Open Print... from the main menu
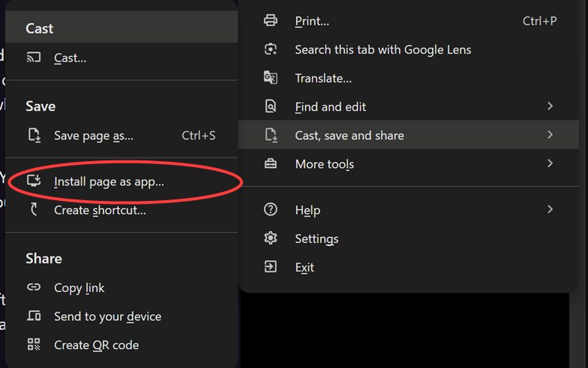Screen dimensions: 588x368 click(x=409, y=21)
